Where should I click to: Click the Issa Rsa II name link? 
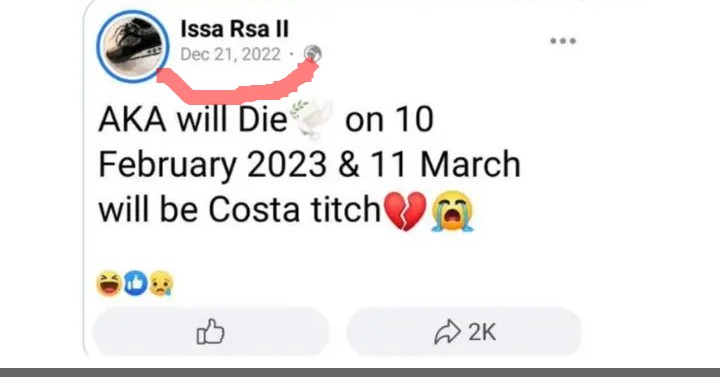tap(234, 29)
